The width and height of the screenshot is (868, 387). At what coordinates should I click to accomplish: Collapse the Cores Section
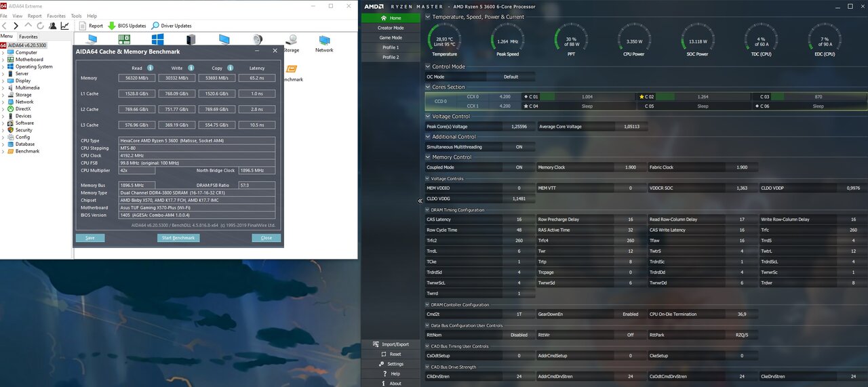pos(428,87)
